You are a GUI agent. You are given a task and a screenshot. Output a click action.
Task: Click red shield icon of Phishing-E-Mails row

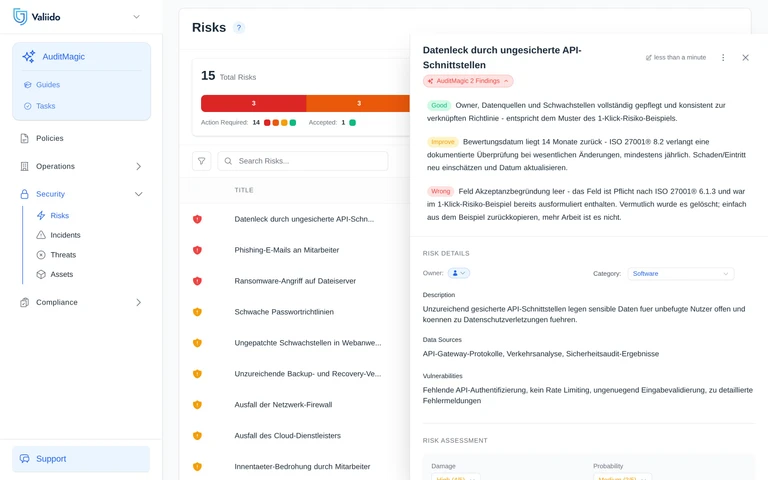tap(197, 250)
